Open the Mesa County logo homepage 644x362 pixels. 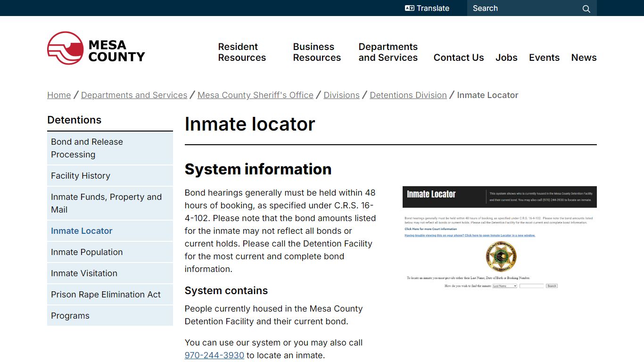[96, 49]
